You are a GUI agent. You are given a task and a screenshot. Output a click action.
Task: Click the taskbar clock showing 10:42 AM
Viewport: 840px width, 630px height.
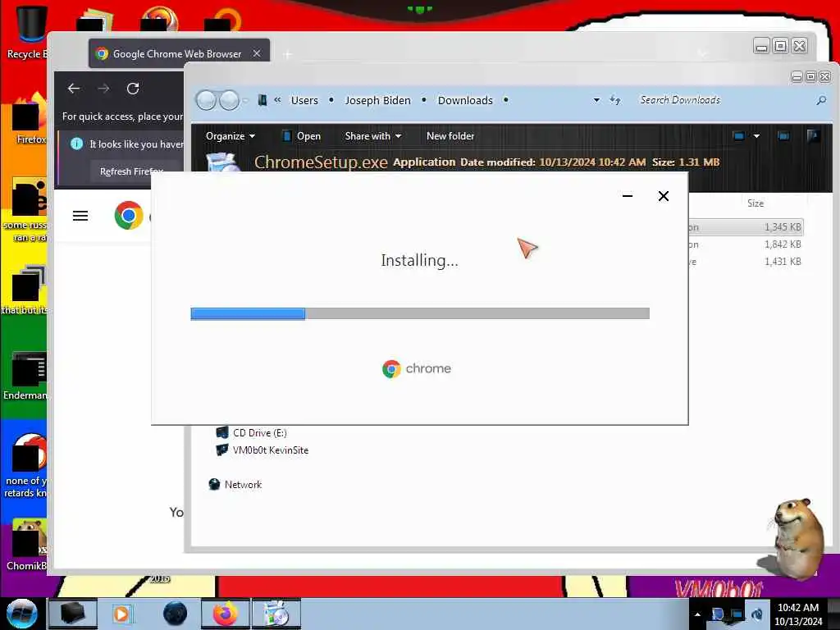(798, 614)
